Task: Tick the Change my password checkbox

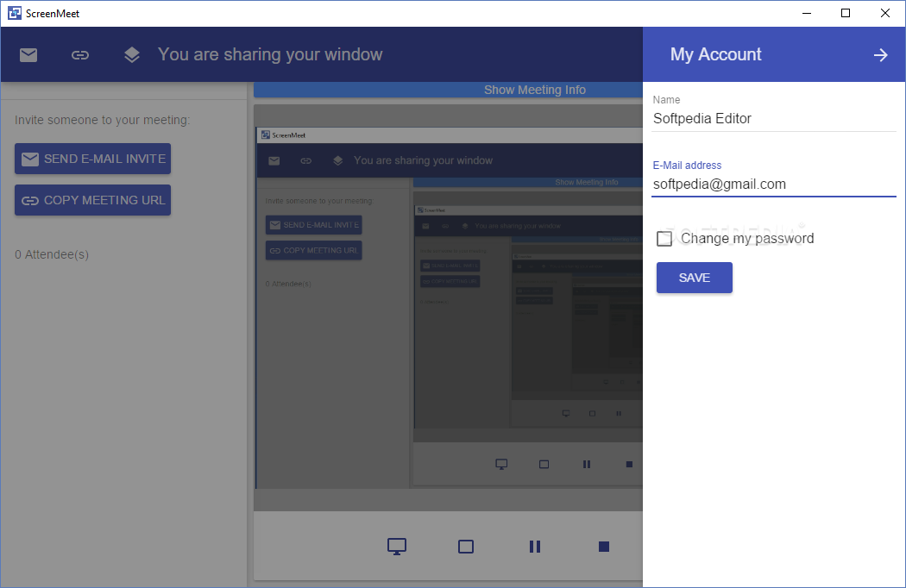Action: point(664,239)
